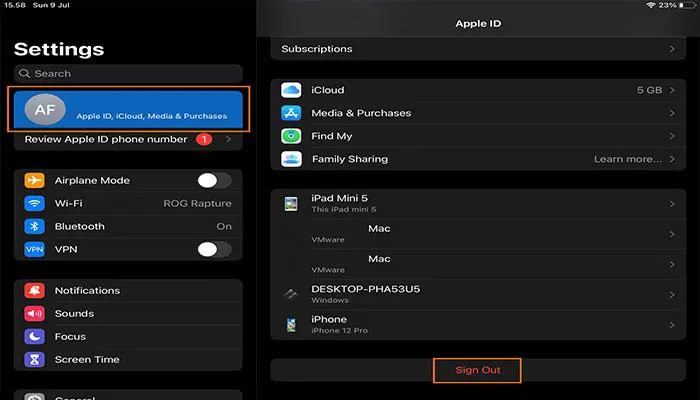This screenshot has width=700, height=400.
Task: Open the Notifications settings
Action: tap(128, 291)
